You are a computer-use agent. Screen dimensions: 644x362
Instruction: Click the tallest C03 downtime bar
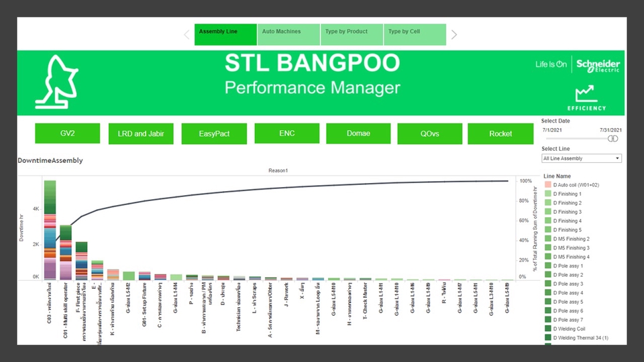(50, 230)
